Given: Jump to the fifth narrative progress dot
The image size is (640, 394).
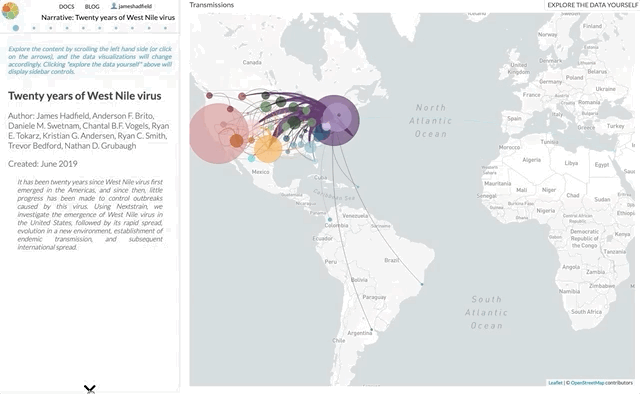Looking at the screenshot, I should [x=83, y=28].
